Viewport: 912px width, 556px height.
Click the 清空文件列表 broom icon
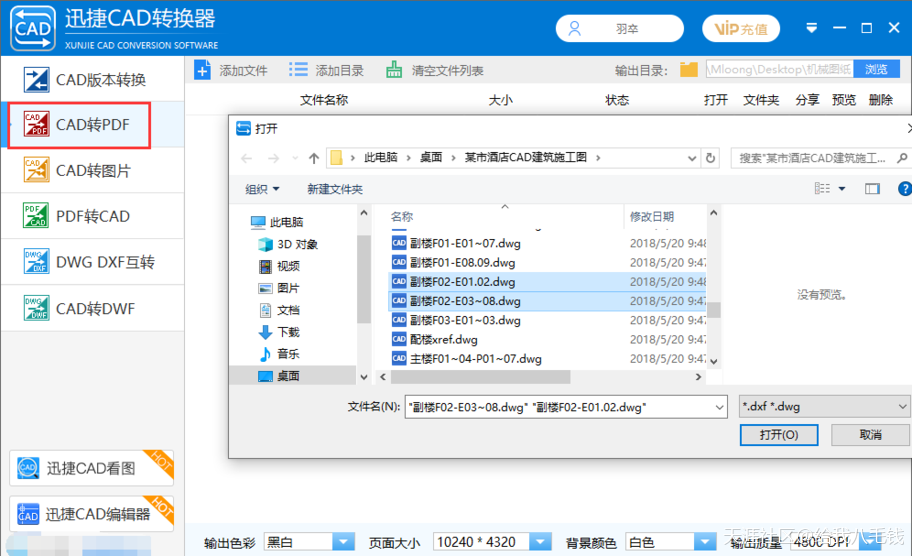[394, 70]
